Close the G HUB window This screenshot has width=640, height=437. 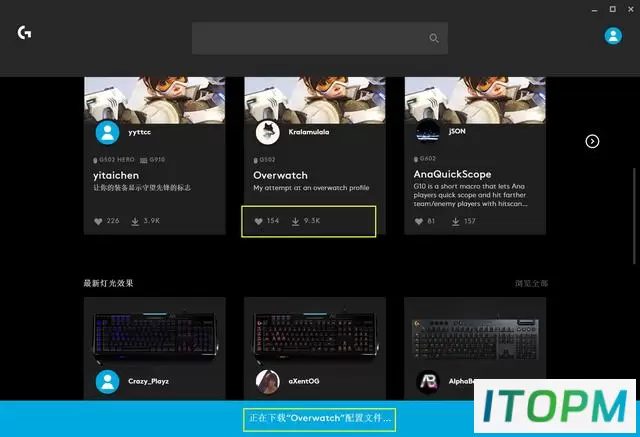[631, 9]
